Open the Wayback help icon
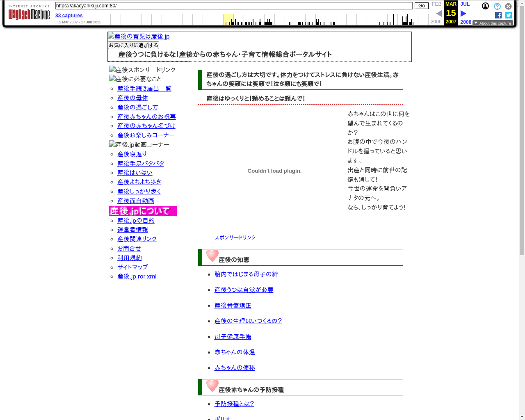Viewport: 525px width, 420px height. point(497,6)
